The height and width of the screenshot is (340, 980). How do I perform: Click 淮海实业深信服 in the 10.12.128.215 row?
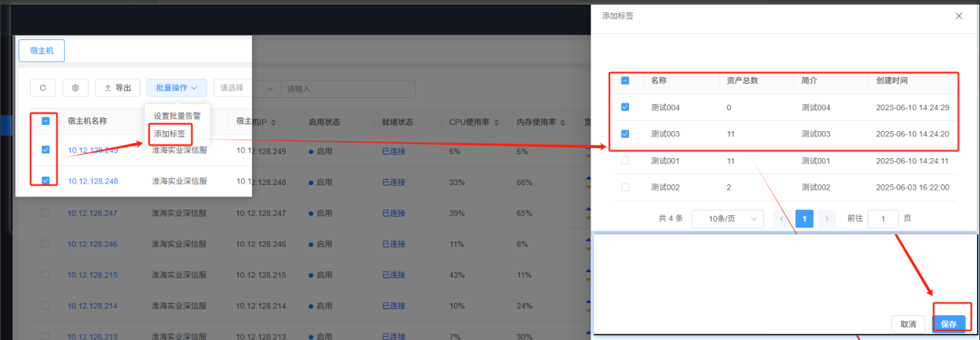[x=180, y=275]
